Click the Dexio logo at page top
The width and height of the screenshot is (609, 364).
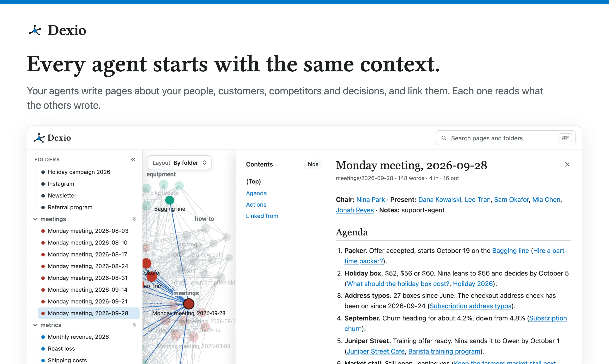[x=58, y=30]
